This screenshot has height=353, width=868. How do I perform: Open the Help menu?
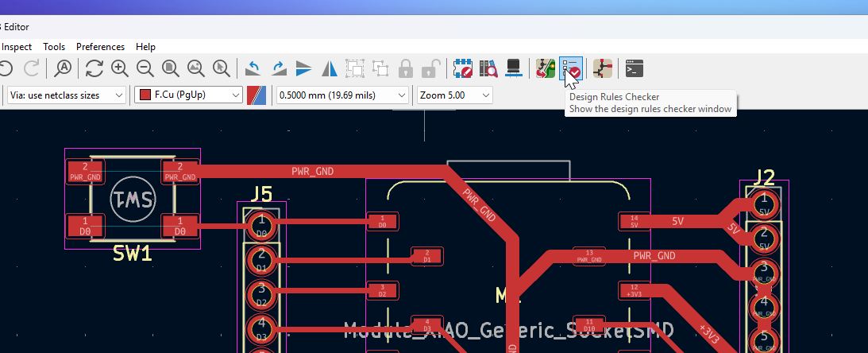pyautogui.click(x=145, y=47)
